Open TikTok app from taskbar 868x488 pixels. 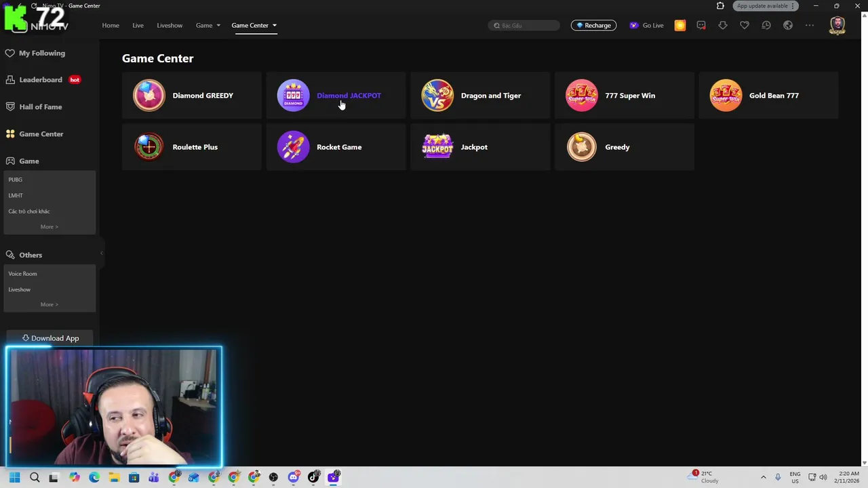click(x=313, y=477)
